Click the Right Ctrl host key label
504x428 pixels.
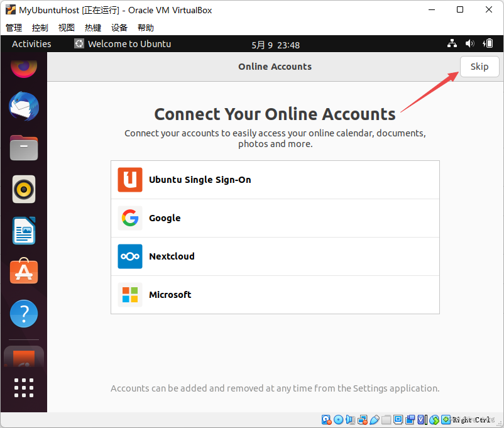(471, 420)
